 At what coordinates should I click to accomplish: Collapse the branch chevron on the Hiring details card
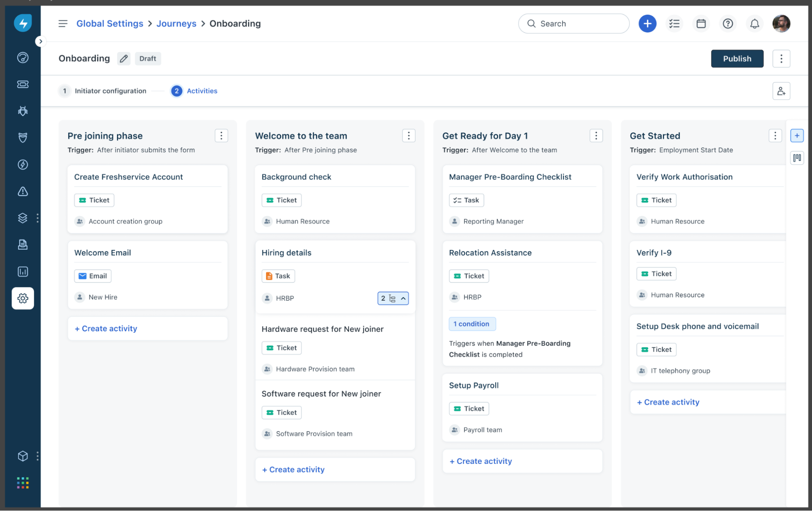404,298
